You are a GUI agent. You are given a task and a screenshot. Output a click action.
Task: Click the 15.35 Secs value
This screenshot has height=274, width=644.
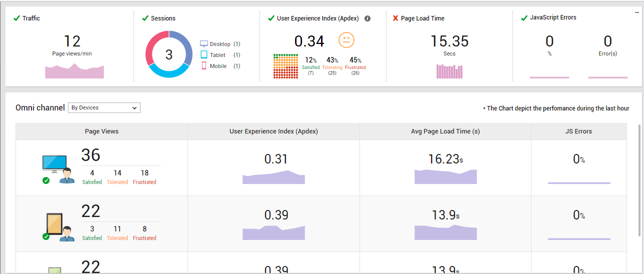pos(449,41)
